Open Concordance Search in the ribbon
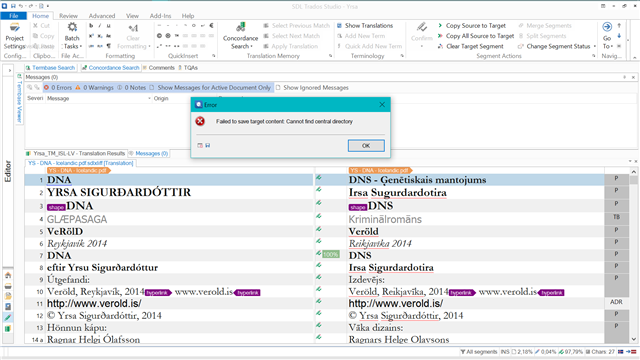The image size is (640, 360). [240, 36]
